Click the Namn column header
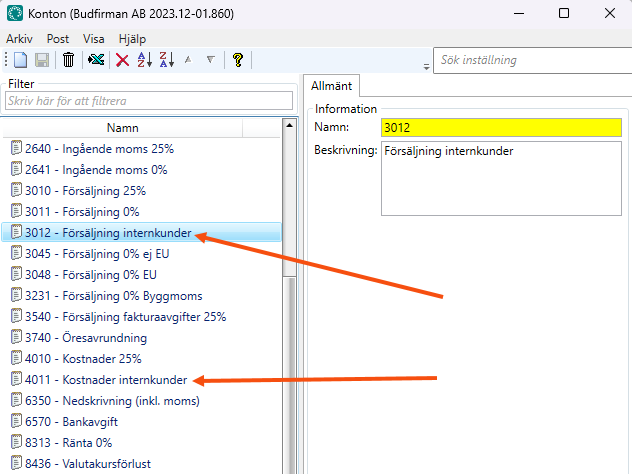The image size is (632, 474). pyautogui.click(x=123, y=128)
